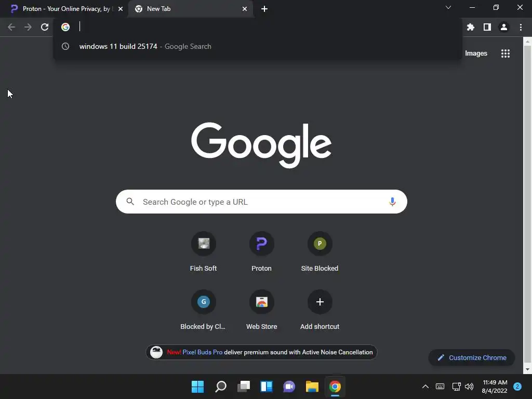Open the Google apps grid
Image resolution: width=532 pixels, height=399 pixels.
coord(506,54)
